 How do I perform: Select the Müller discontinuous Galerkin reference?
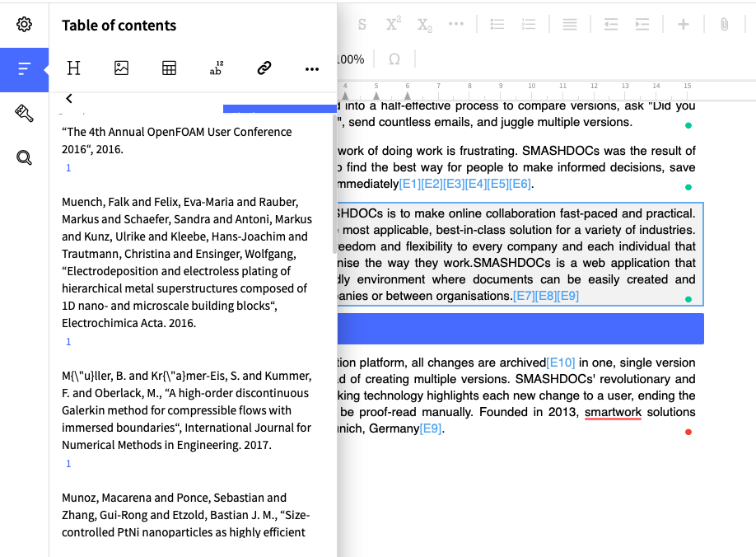pyautogui.click(x=187, y=410)
